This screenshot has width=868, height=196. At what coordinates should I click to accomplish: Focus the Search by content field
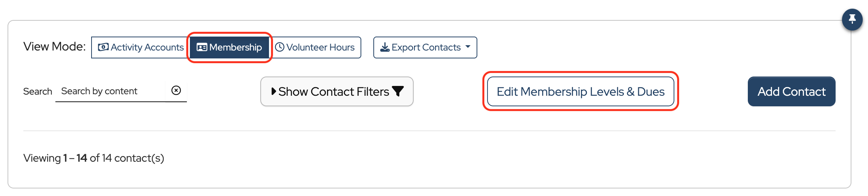coord(110,91)
